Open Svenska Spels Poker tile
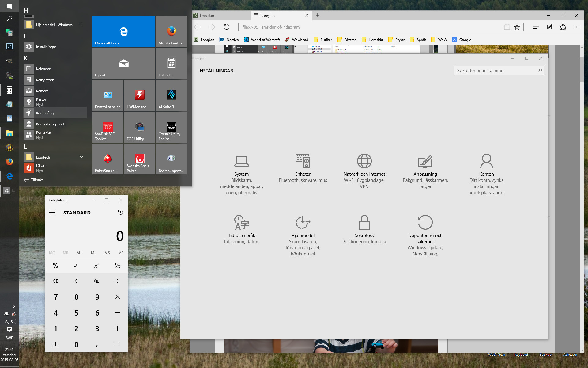Screen dimensions: 588x368 pyautogui.click(x=140, y=159)
